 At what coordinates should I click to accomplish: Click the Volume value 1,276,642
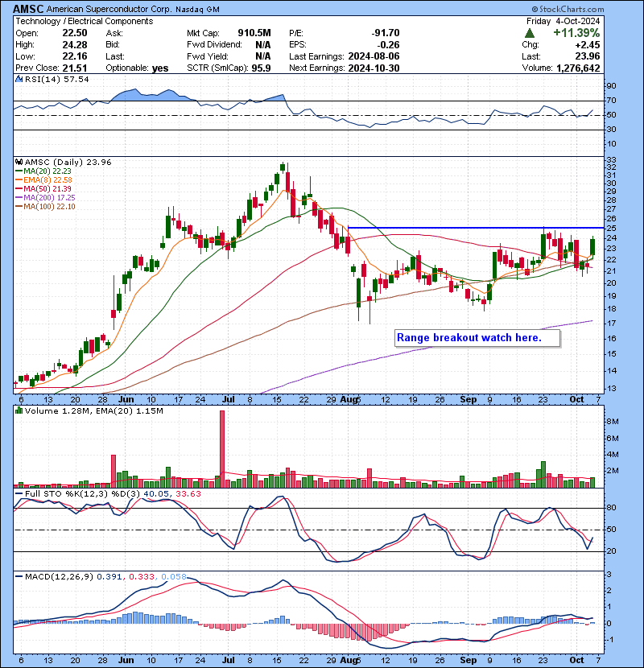[x=578, y=68]
